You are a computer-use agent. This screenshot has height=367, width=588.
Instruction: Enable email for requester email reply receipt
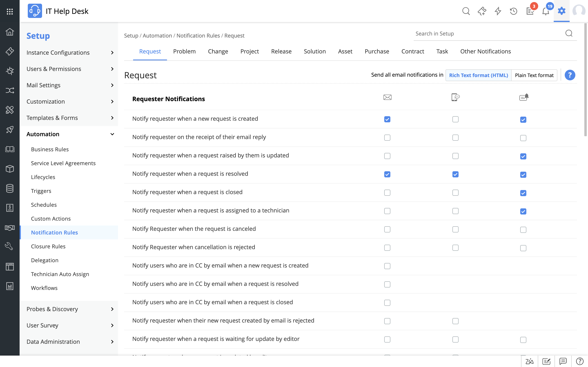(x=387, y=138)
